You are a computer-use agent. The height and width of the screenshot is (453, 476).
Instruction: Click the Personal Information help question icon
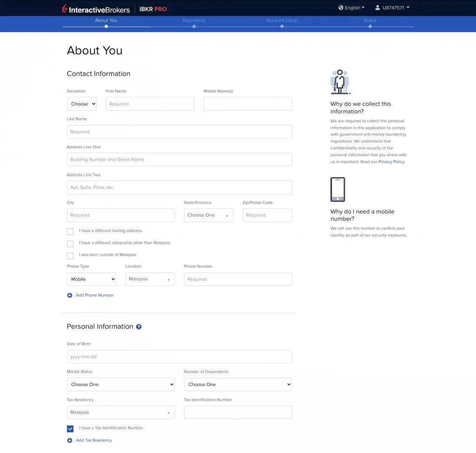click(139, 327)
